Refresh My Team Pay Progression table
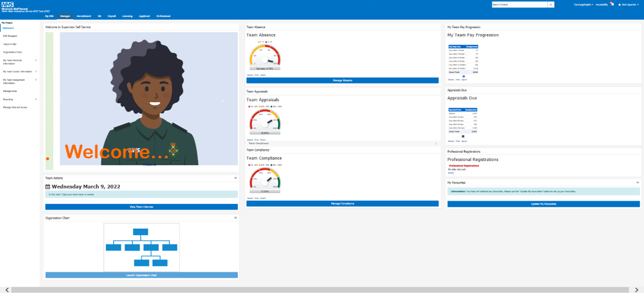This screenshot has height=293, width=644. [451, 80]
